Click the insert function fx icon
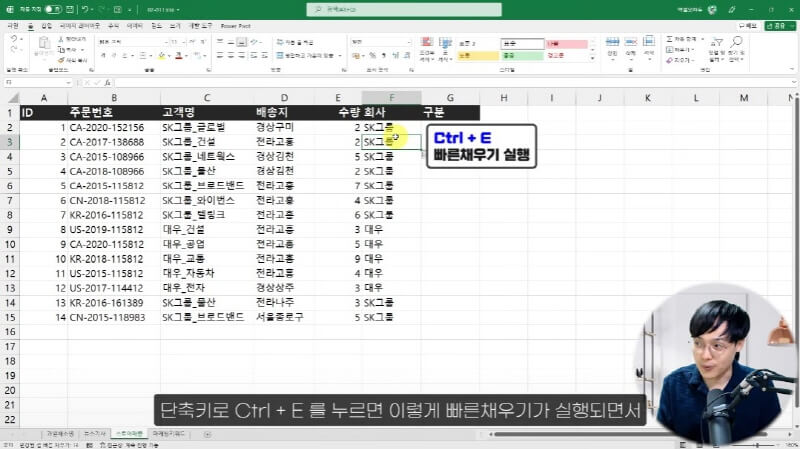Viewport: 800px width, 449px height. click(107, 83)
